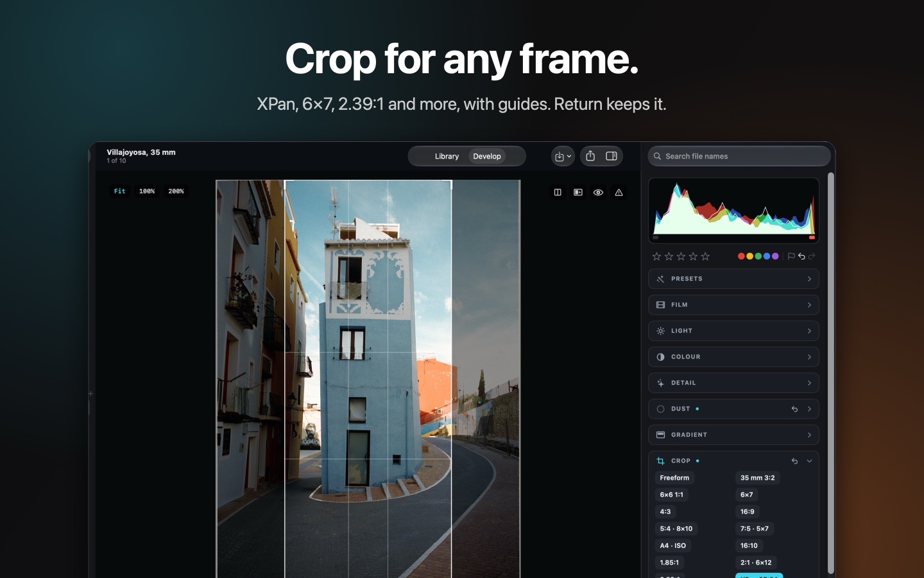Screen dimensions: 924x578
Task: Toggle the right sidebar panel
Action: tap(612, 156)
